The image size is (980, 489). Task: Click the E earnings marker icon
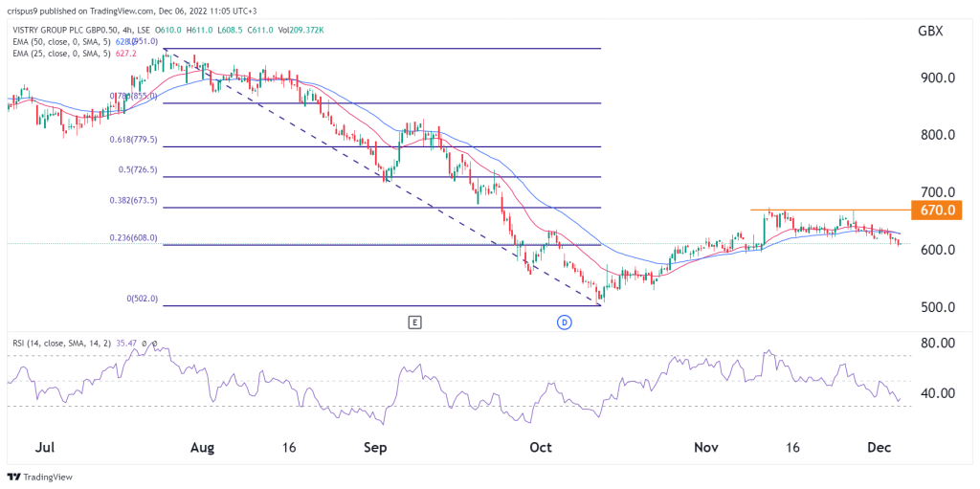tap(414, 322)
